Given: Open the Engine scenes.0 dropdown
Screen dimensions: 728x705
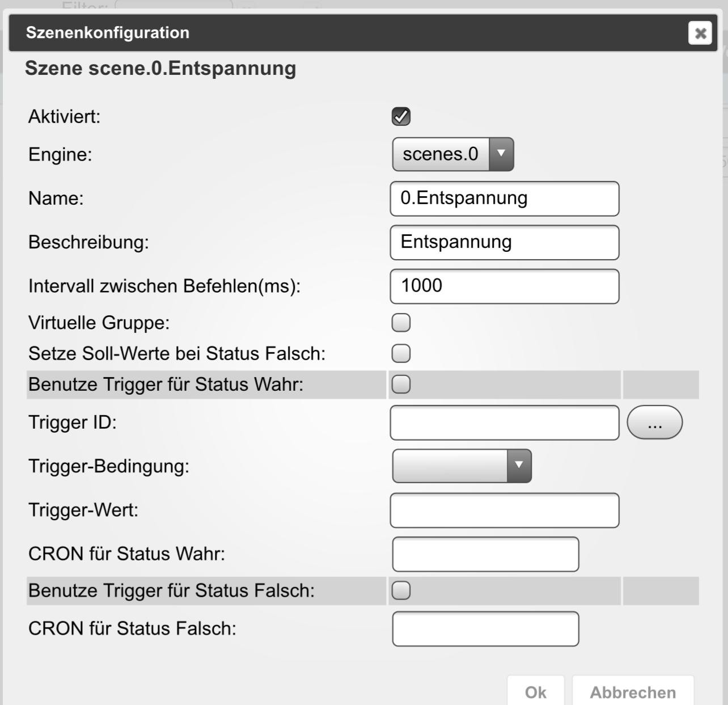Looking at the screenshot, I should (453, 154).
